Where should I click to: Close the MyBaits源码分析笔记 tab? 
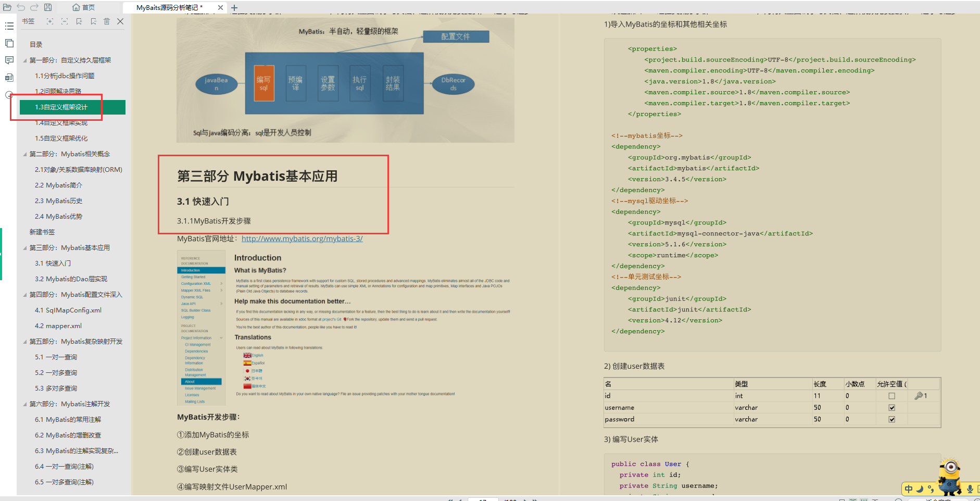[x=220, y=7]
